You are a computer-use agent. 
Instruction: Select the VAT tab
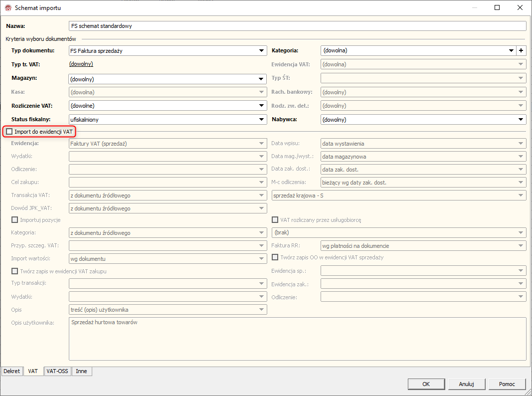[x=33, y=371]
